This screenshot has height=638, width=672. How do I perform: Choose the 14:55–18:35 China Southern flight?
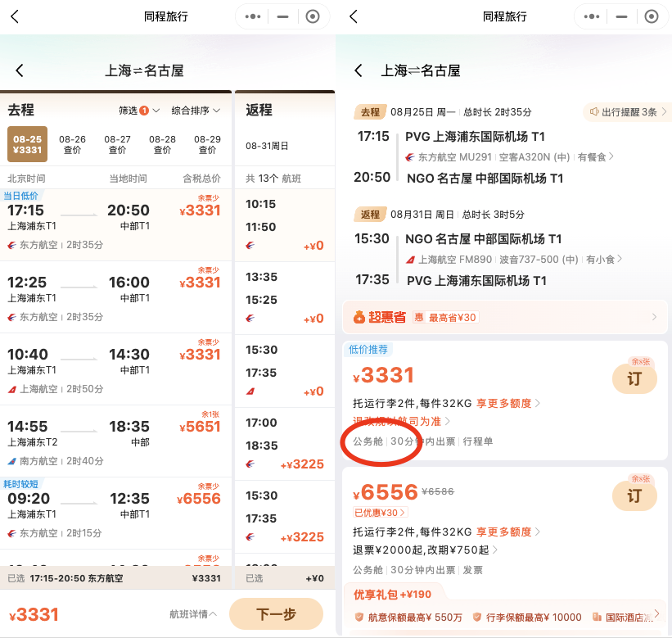pos(115,441)
